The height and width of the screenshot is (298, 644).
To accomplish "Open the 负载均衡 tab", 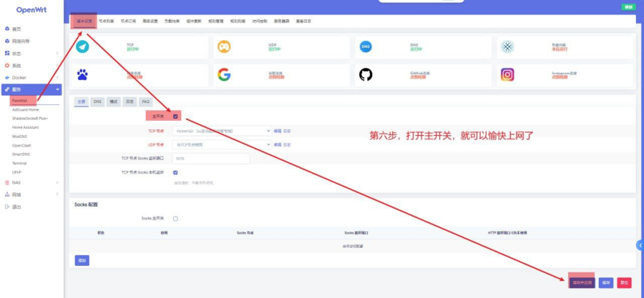I will click(172, 21).
